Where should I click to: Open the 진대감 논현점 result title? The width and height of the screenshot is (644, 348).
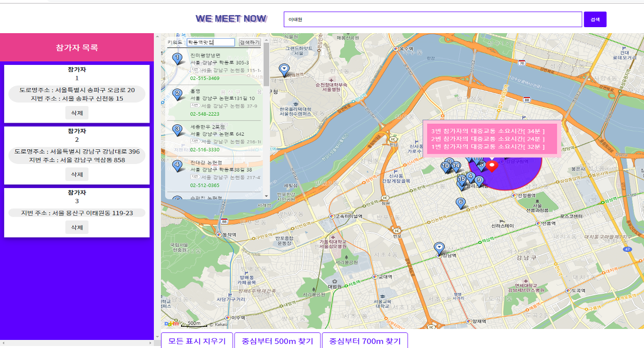[206, 162]
